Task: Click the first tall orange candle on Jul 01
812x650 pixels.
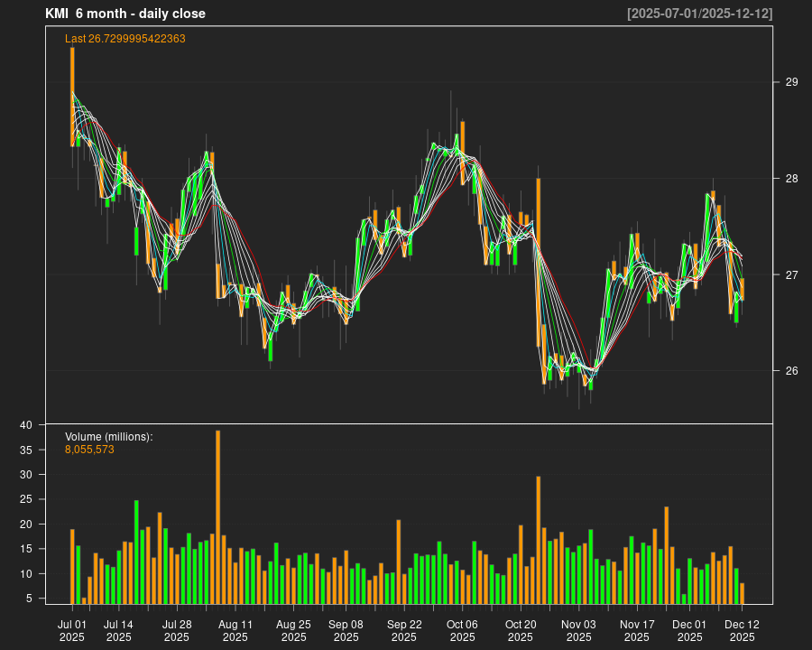Action: click(72, 96)
